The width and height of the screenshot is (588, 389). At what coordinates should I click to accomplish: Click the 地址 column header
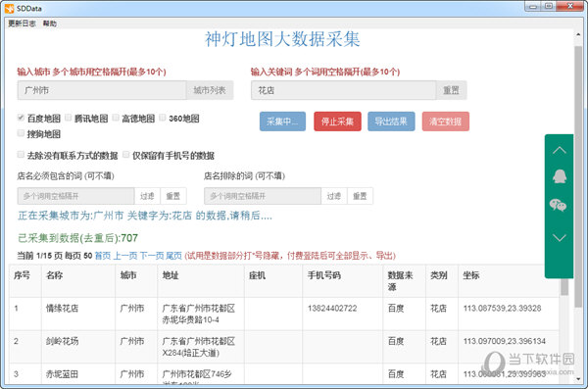171,275
